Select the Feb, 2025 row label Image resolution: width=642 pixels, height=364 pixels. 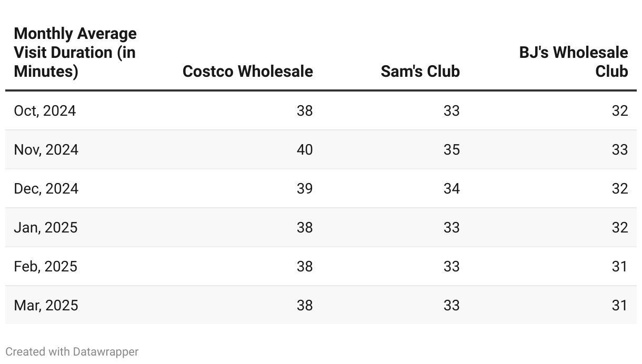(x=46, y=266)
